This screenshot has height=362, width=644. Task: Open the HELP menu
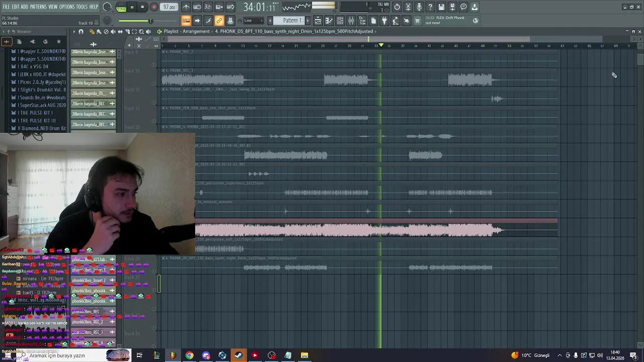[x=94, y=7]
